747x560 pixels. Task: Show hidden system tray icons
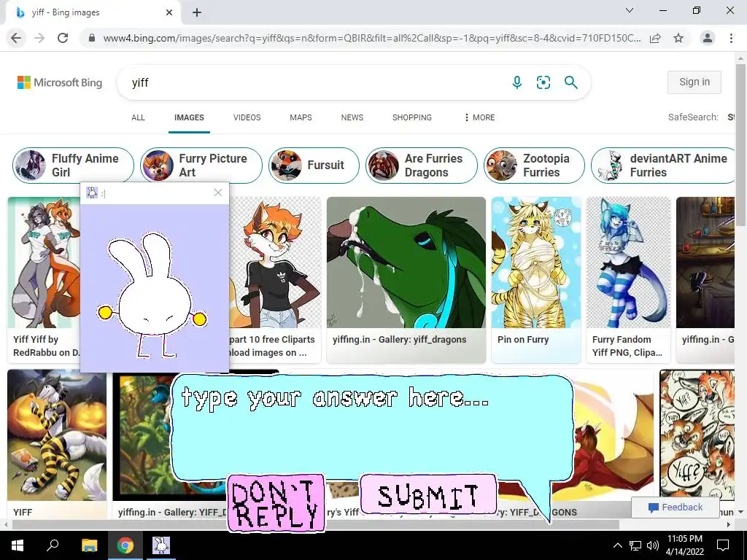tap(617, 545)
